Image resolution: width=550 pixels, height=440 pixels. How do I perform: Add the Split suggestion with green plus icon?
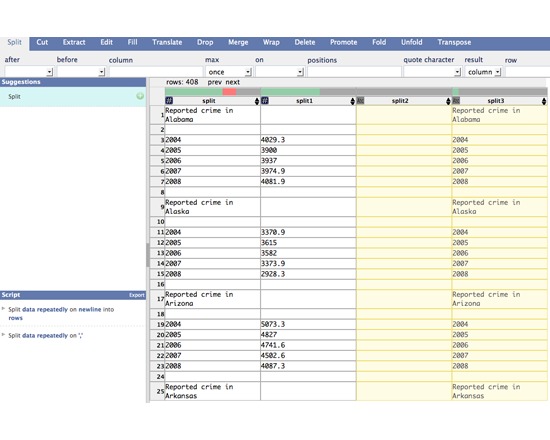tap(140, 96)
